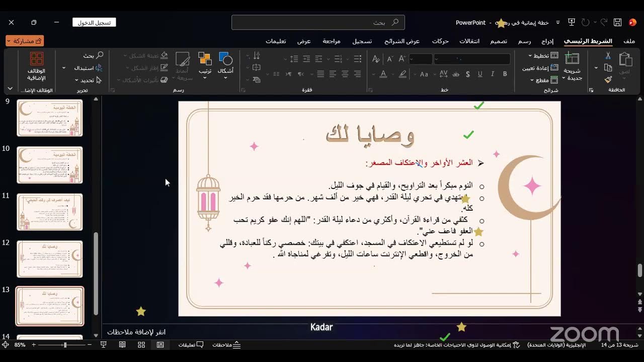Switch to Reading view icon
The height and width of the screenshot is (362, 644).
click(122, 345)
